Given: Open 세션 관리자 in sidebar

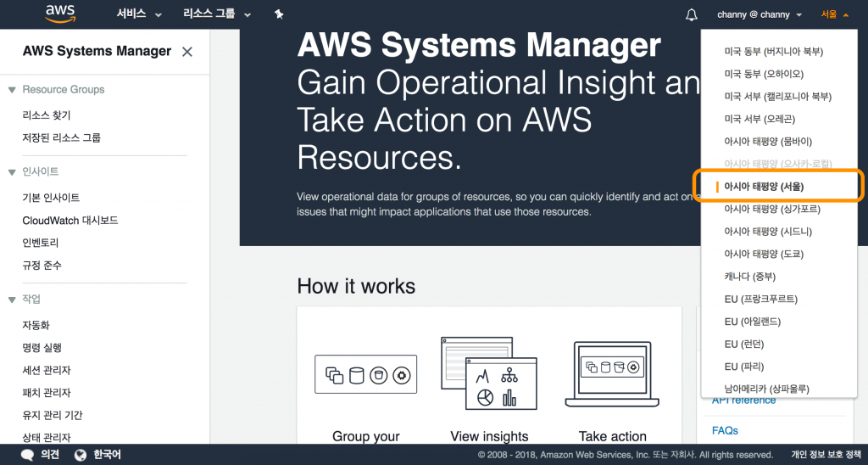Looking at the screenshot, I should click(47, 370).
